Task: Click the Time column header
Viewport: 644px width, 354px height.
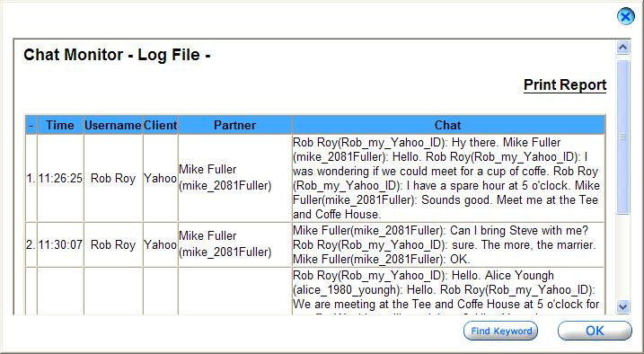Action: pyautogui.click(x=60, y=125)
